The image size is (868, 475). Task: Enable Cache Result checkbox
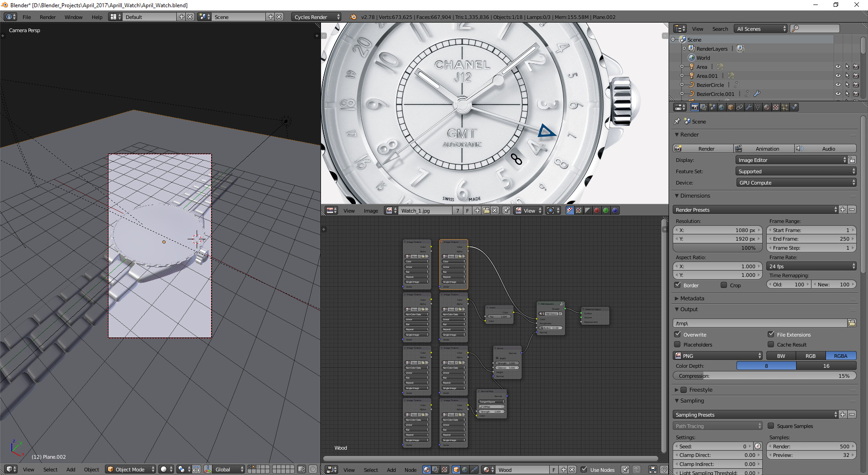point(771,344)
